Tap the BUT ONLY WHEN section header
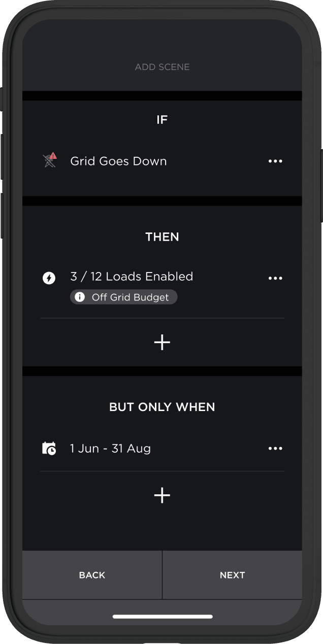The height and width of the screenshot is (644, 323). (162, 407)
